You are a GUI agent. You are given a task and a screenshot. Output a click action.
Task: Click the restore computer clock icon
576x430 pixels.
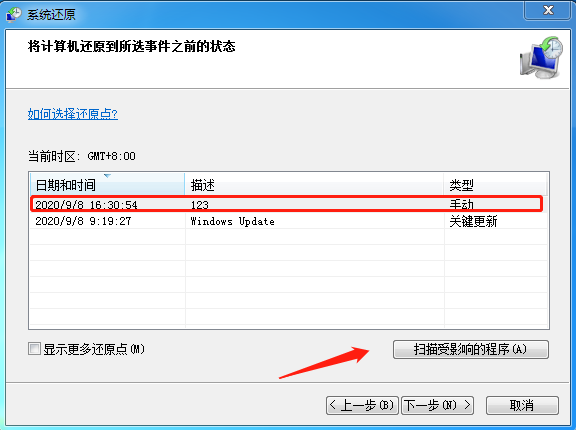point(541,57)
